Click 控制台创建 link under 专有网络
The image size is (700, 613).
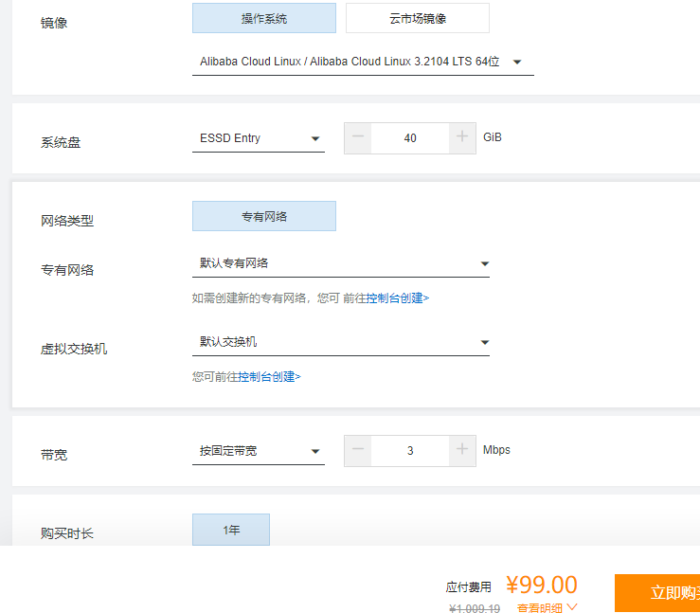click(397, 297)
